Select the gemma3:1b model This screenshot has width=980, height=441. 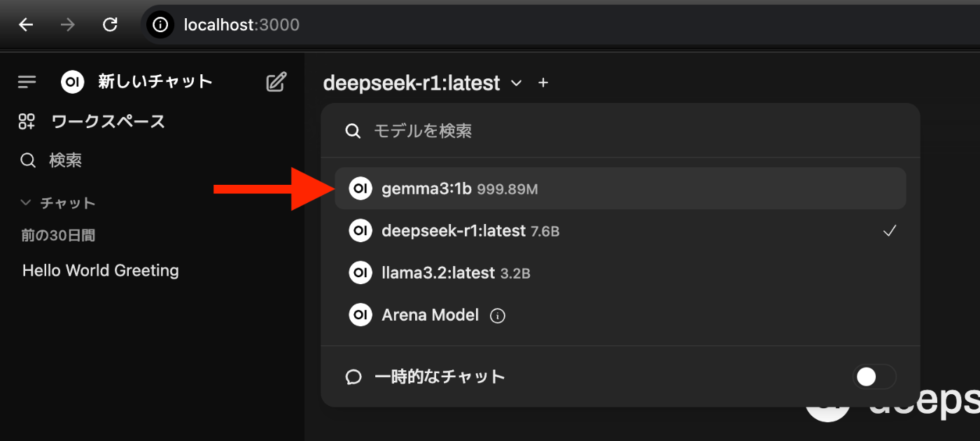620,188
